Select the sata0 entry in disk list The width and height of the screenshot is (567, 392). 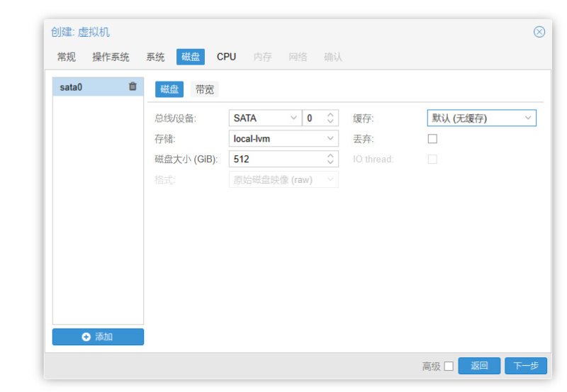point(98,86)
